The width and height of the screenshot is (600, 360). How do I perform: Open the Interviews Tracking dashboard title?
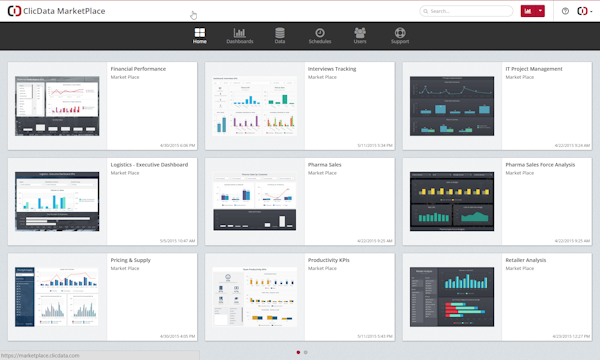[332, 69]
